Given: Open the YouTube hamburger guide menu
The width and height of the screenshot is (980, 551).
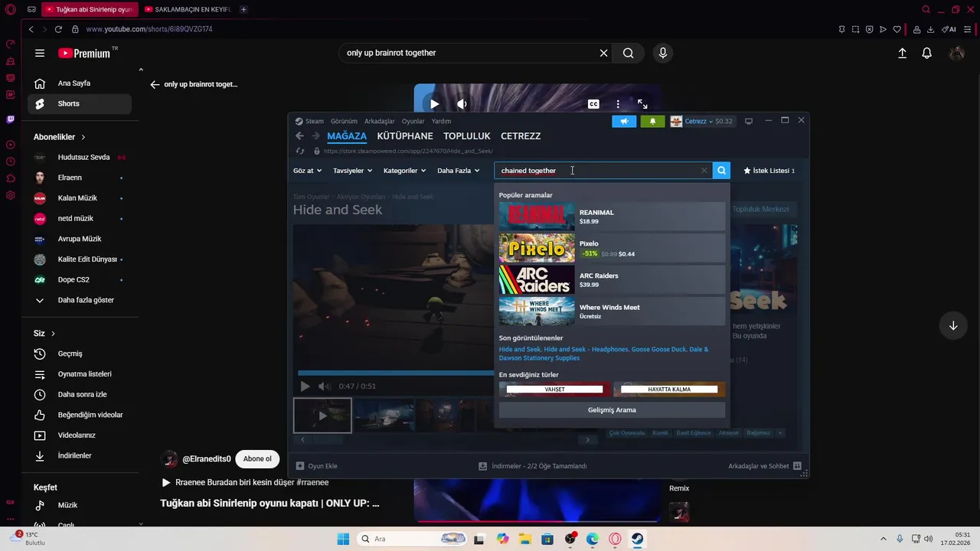Looking at the screenshot, I should click(x=40, y=53).
